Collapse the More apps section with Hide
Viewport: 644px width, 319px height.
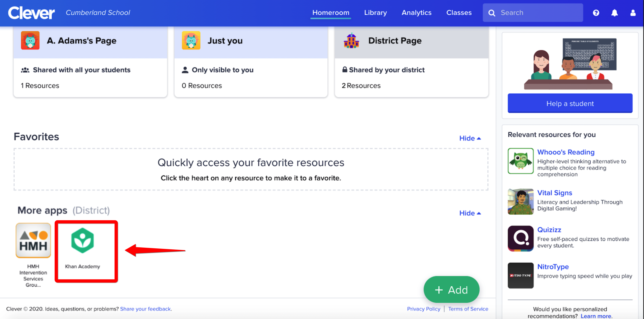470,213
